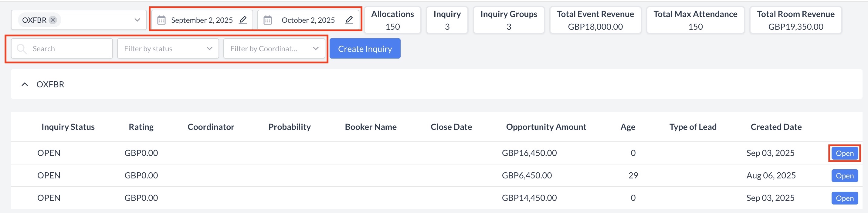
Task: Click the search magnifier icon
Action: coord(22,49)
